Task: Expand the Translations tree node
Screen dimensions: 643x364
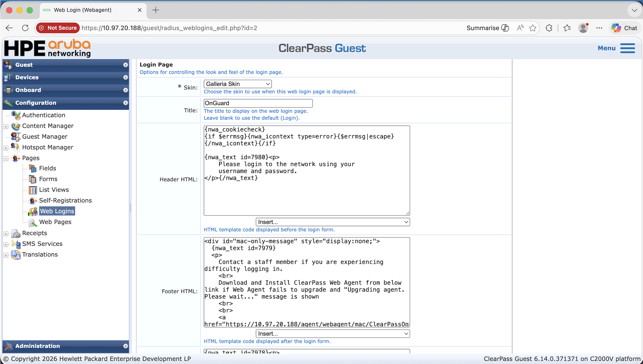Action: [6, 255]
